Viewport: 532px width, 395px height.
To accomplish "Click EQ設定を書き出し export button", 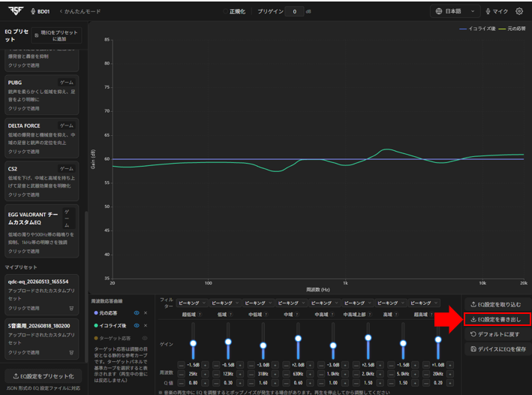I will click(x=497, y=319).
